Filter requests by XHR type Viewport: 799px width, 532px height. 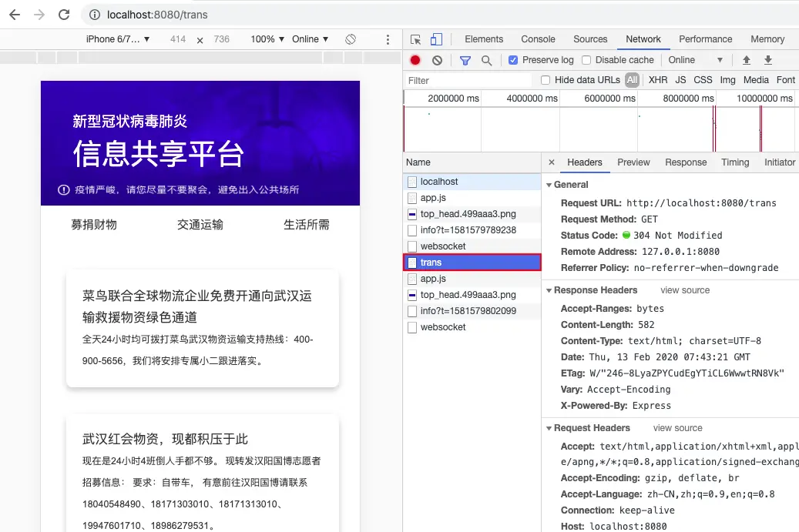[658, 80]
